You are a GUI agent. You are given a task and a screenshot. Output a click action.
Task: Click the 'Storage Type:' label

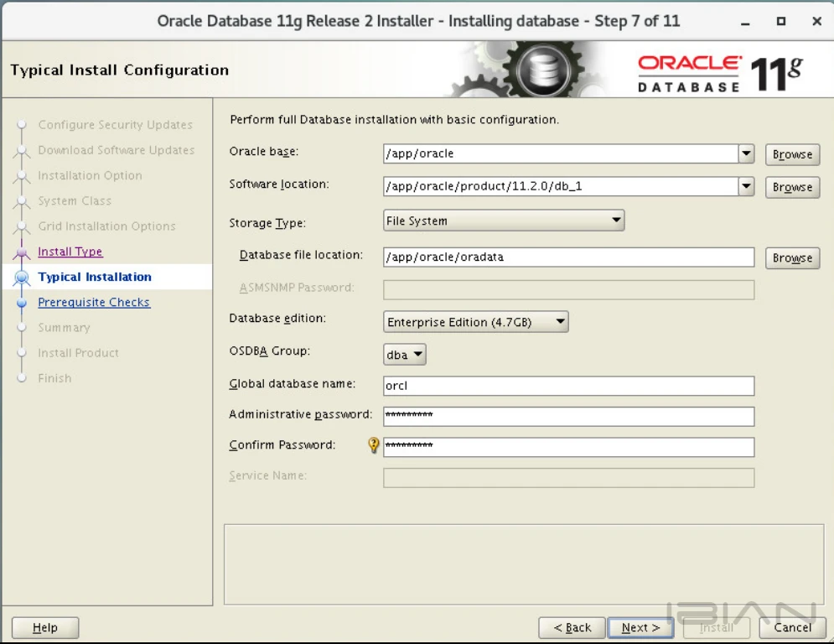267,223
